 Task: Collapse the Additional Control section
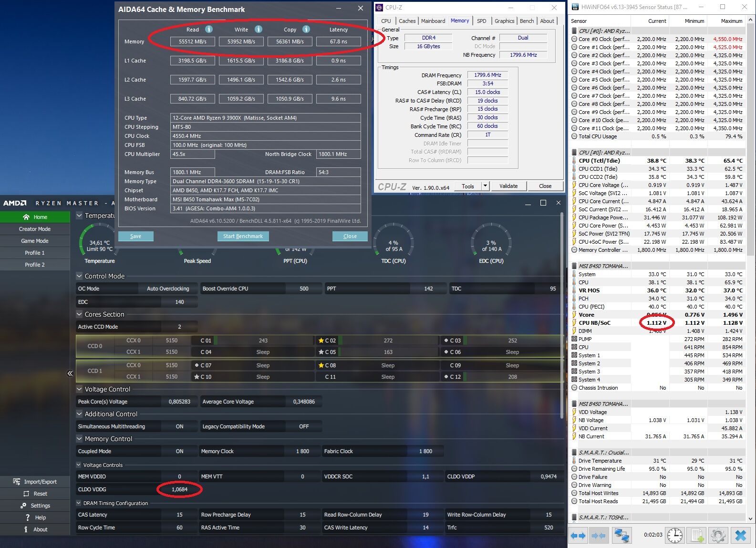click(x=79, y=414)
